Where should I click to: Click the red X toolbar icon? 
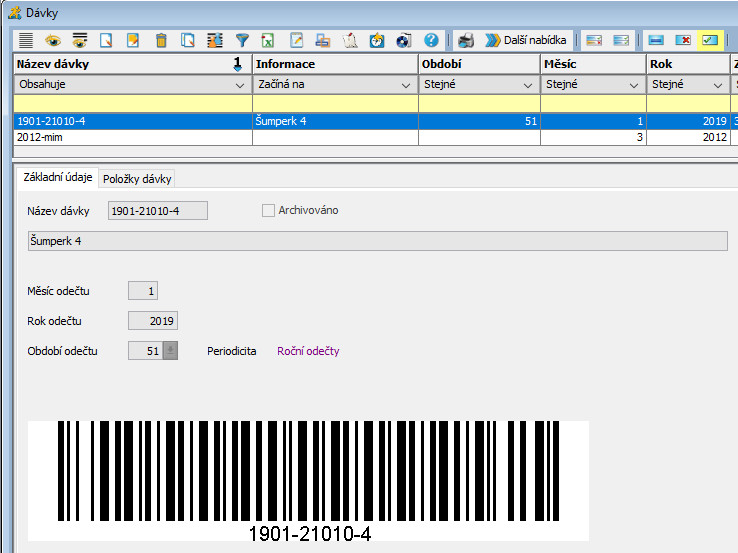coord(684,41)
